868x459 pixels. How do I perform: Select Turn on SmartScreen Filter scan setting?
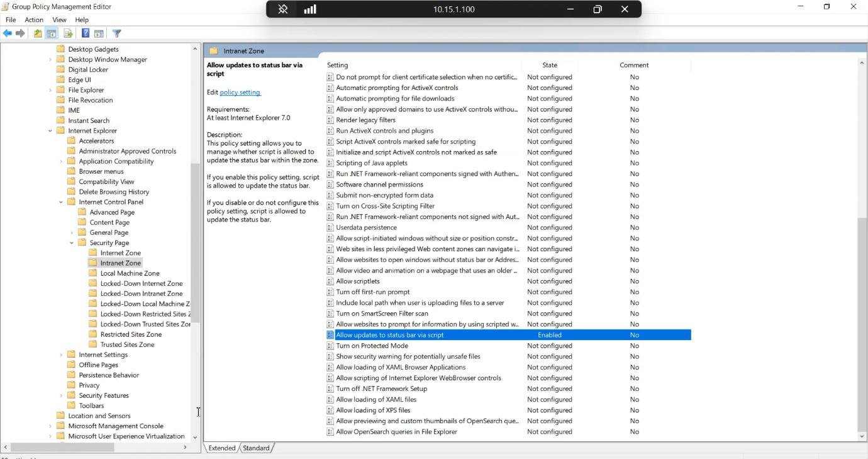[x=382, y=314]
